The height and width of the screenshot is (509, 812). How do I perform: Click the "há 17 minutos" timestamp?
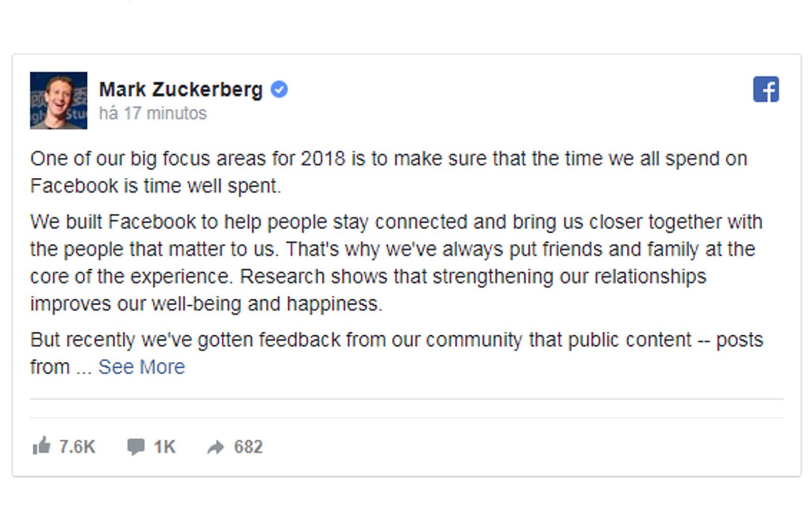(x=153, y=113)
